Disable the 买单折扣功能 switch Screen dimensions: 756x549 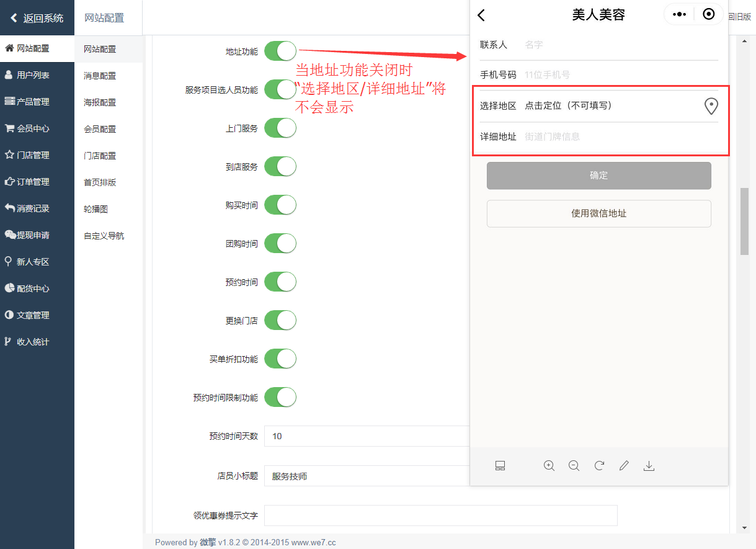[x=280, y=359]
